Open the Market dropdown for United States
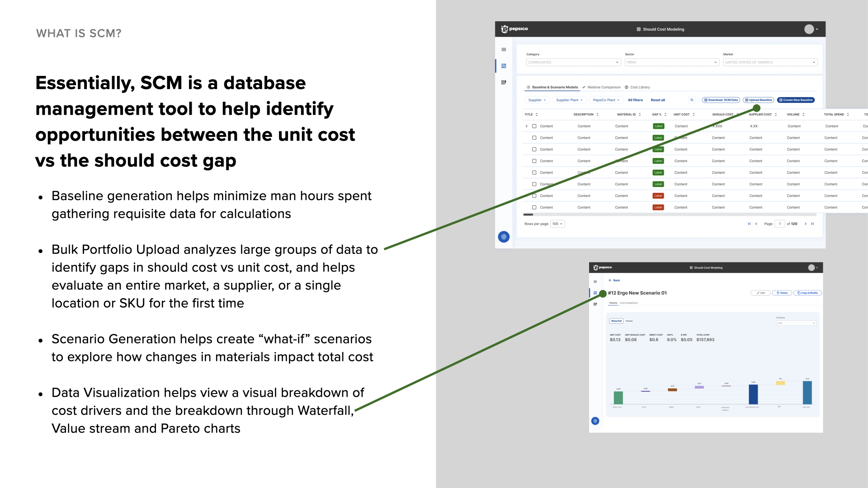Screen dimensions: 868x488 point(770,62)
